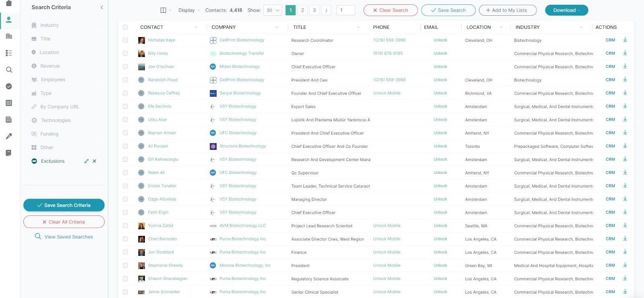Expand the Title search criterion
The width and height of the screenshot is (644, 298).
pyautogui.click(x=41, y=39)
